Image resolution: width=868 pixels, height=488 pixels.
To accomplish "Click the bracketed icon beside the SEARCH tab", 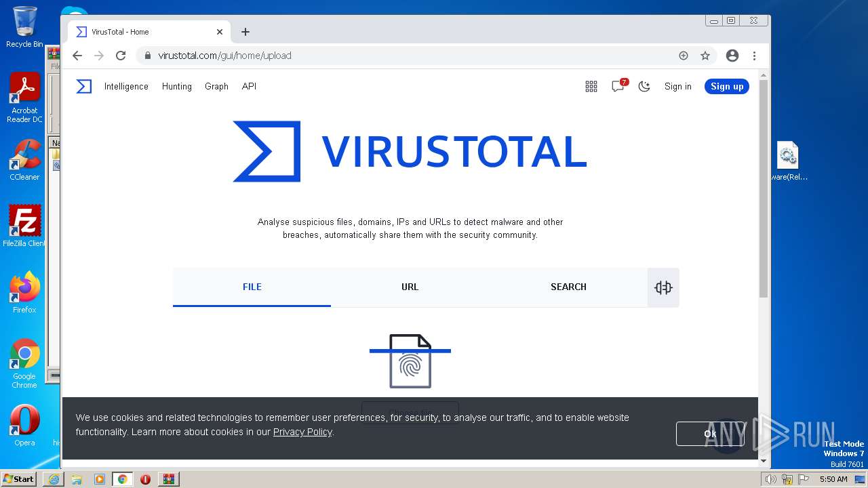I will [x=663, y=287].
